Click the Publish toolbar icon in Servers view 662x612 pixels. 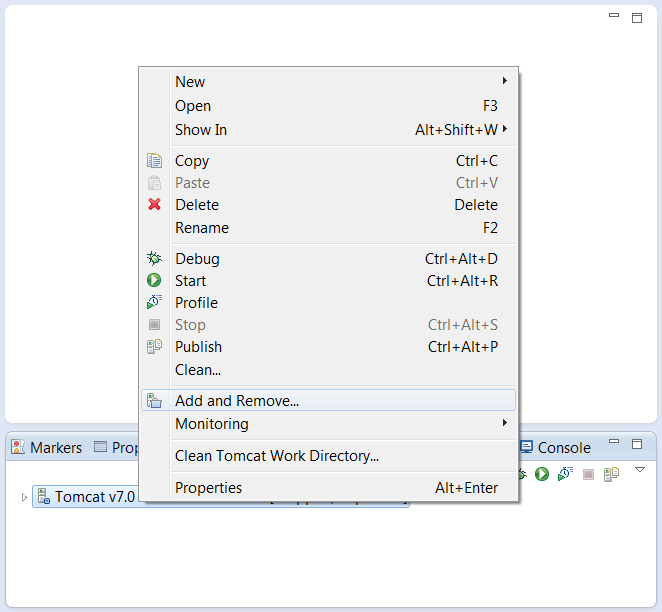611,474
